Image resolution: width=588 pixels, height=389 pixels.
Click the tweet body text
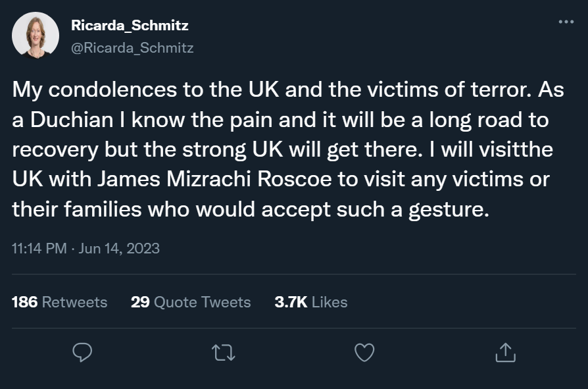coord(283,147)
